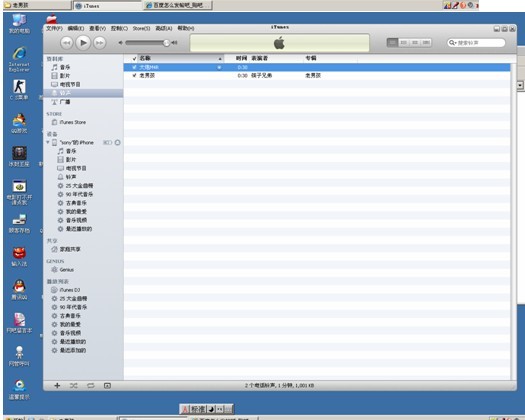Open the search magnifier dropdown
The image size is (525, 420).
click(x=453, y=43)
